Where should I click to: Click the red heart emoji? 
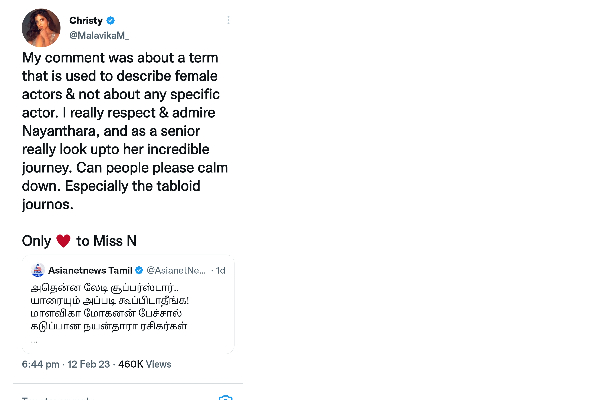tap(63, 241)
